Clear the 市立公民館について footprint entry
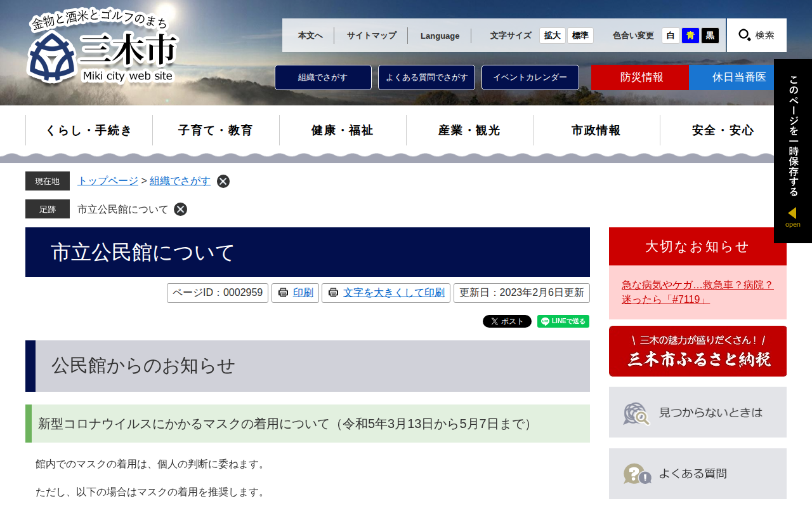Viewport: 812px width, 508px height. tap(181, 209)
